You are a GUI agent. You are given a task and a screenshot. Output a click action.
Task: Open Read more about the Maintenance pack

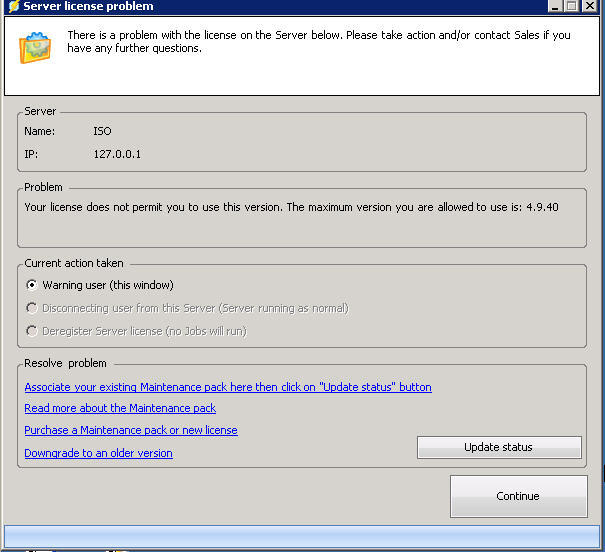pos(120,408)
